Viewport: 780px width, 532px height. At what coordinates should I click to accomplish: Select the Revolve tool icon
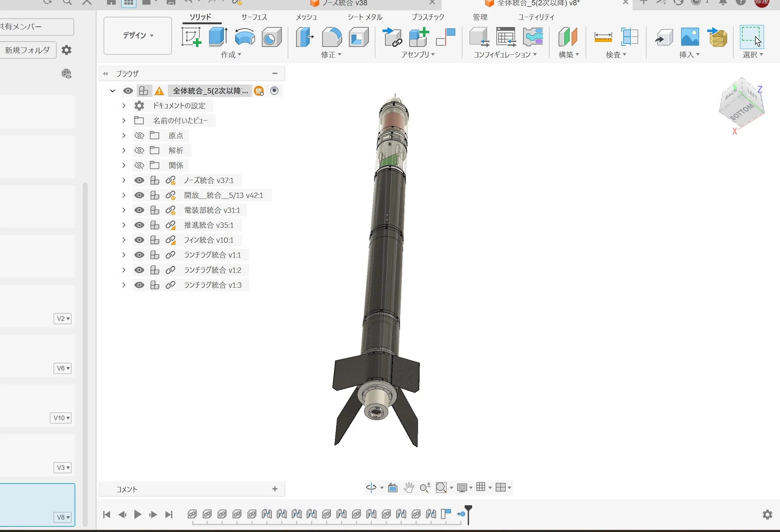245,37
